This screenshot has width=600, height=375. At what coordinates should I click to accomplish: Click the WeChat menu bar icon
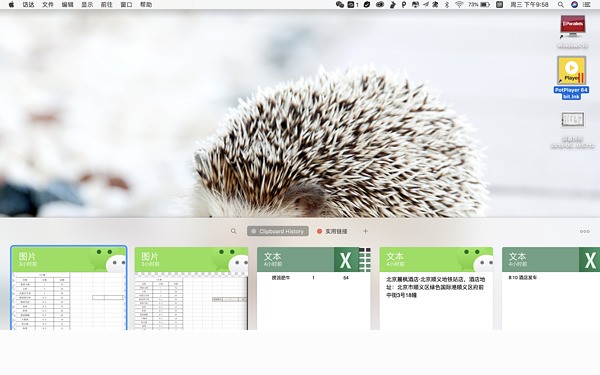[340, 5]
